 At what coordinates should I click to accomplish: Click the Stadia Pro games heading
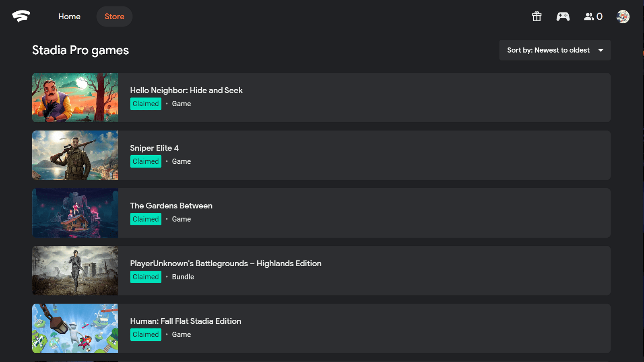point(80,50)
